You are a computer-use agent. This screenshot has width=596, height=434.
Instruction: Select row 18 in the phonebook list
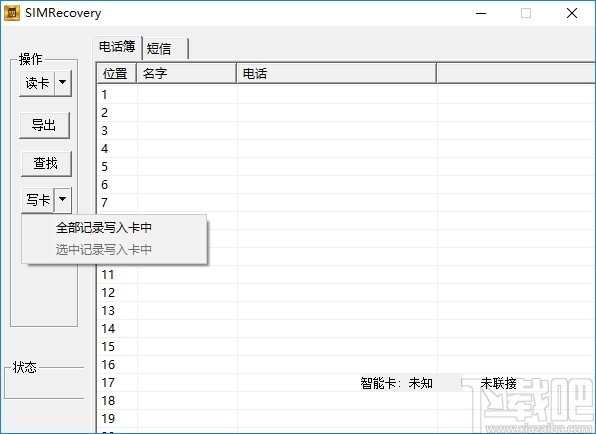[x=346, y=401]
